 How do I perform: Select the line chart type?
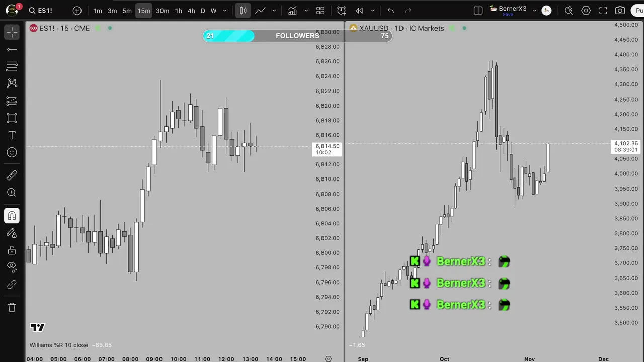click(260, 10)
